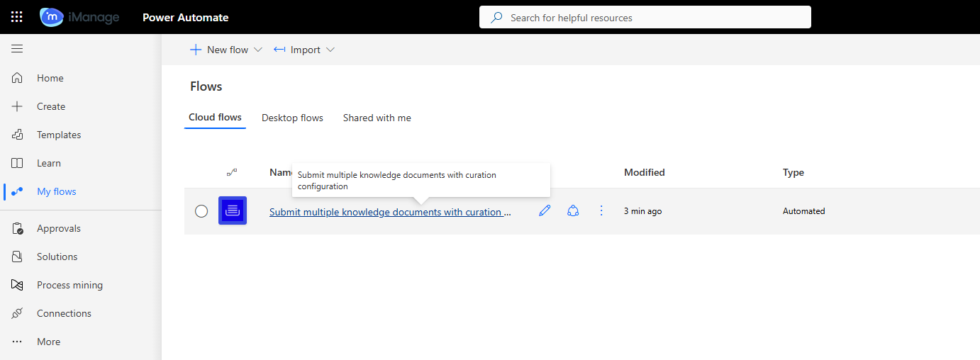Expand the New flow dropdown chevron

pyautogui.click(x=258, y=50)
